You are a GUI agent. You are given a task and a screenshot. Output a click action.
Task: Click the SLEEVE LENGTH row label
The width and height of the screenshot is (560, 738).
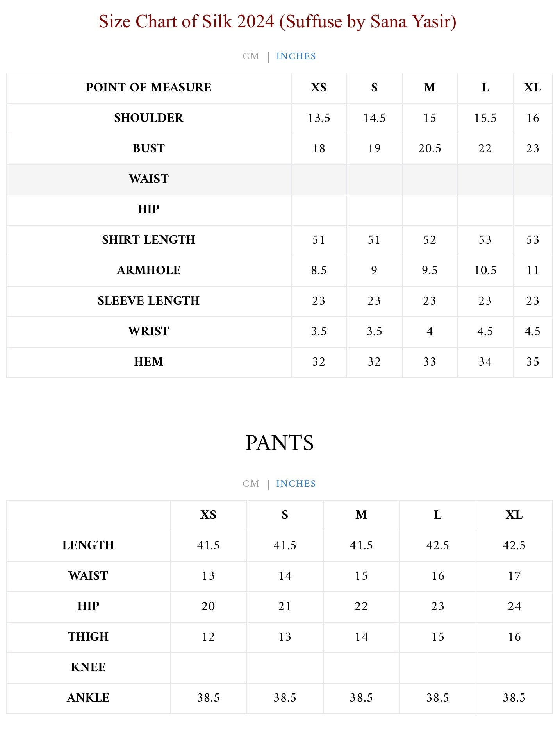tap(149, 301)
